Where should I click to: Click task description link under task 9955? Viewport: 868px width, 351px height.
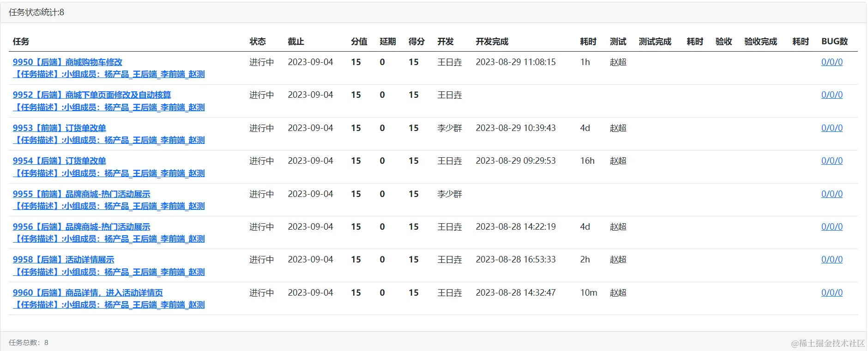click(x=109, y=206)
